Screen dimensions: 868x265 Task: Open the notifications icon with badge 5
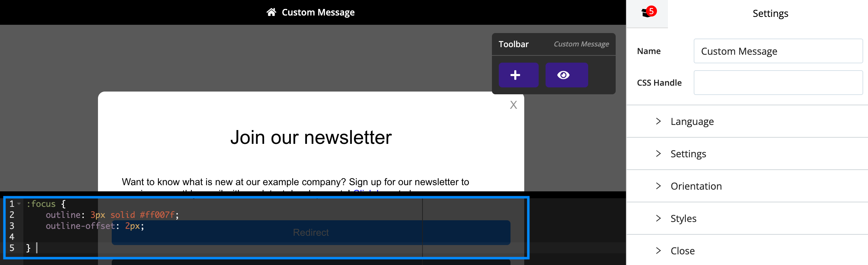[648, 13]
